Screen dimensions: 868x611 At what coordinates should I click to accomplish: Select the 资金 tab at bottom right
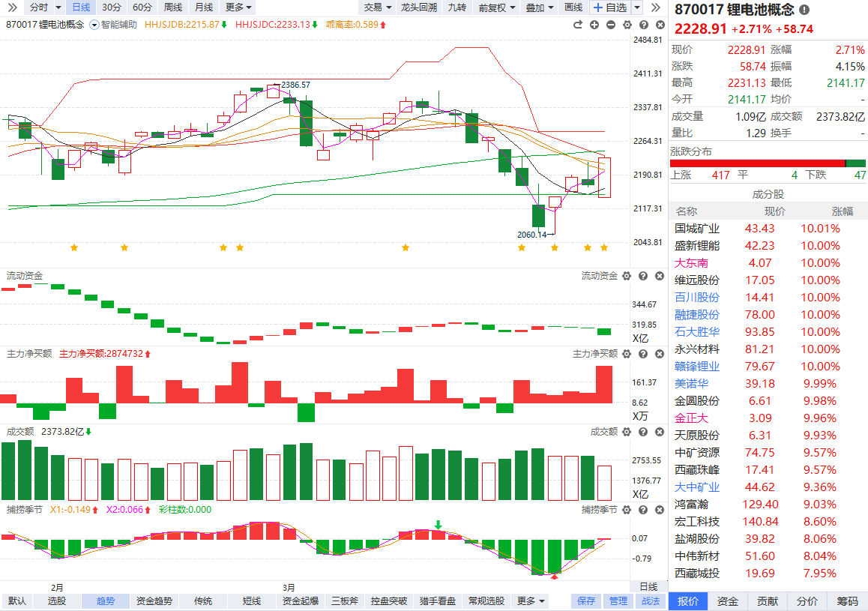coord(727,601)
